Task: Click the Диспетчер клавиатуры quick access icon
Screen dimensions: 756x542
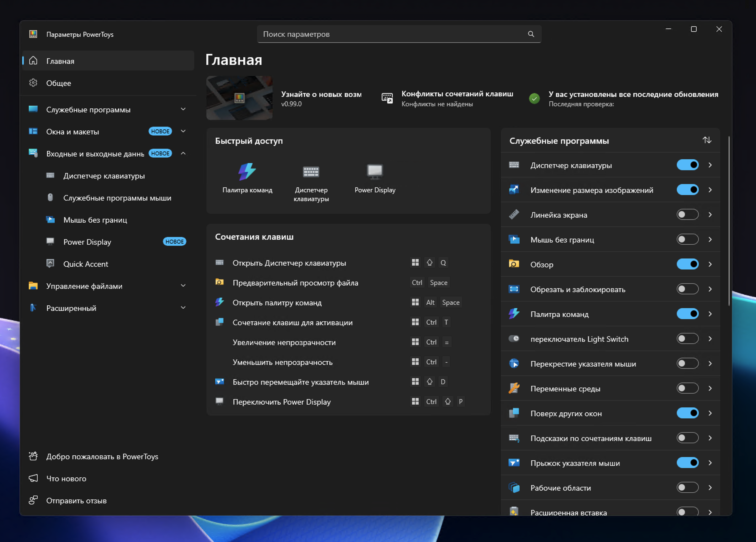Action: 311,172
